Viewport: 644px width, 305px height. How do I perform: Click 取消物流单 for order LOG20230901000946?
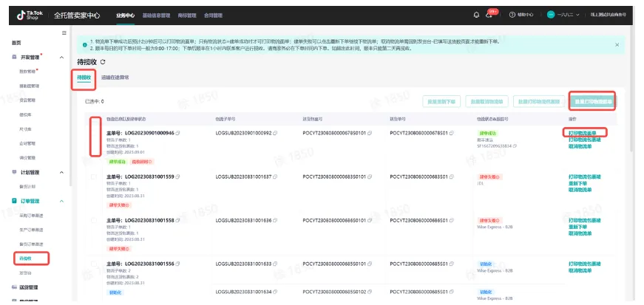coord(580,145)
